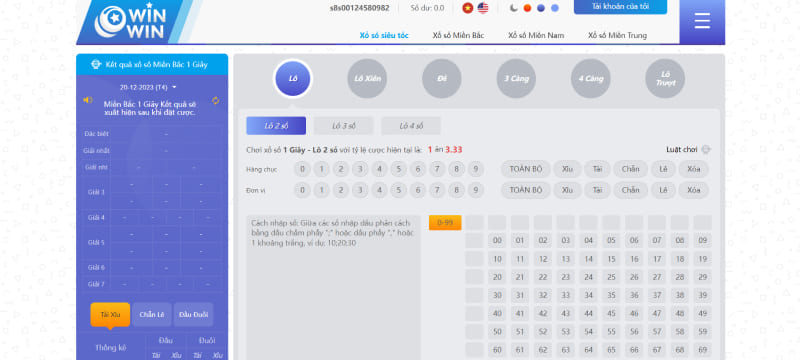This screenshot has height=360, width=800.
Task: Pick number 49 in the grid
Action: tap(703, 314)
